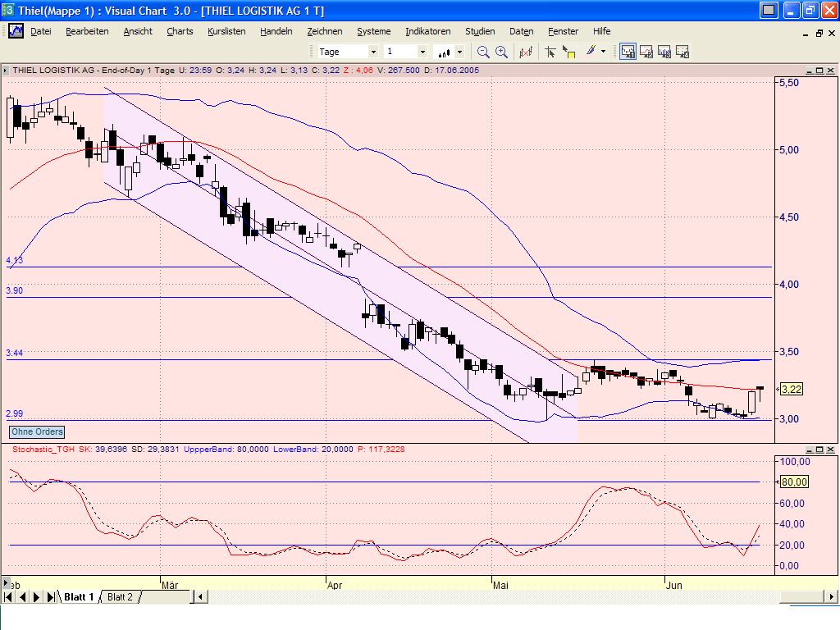Viewport: 840px width, 630px height.
Task: Click the UppperBand: 80,0000 text
Action: click(226, 449)
